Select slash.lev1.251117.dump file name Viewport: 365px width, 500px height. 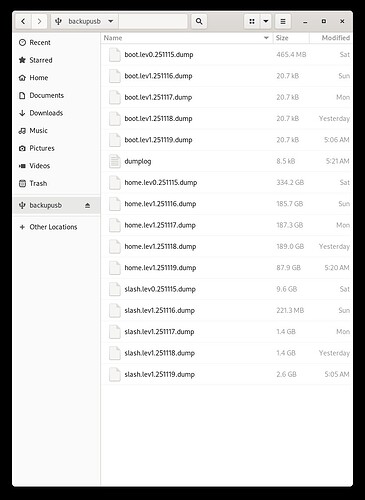point(159,332)
